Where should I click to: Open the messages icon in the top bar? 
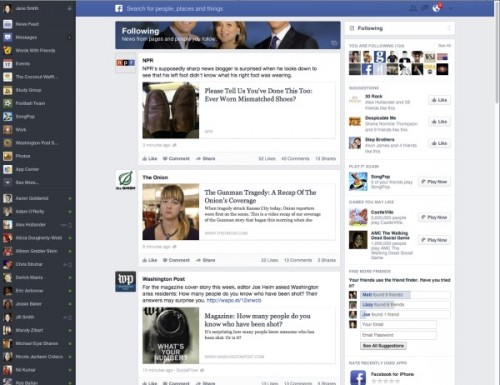(x=425, y=8)
